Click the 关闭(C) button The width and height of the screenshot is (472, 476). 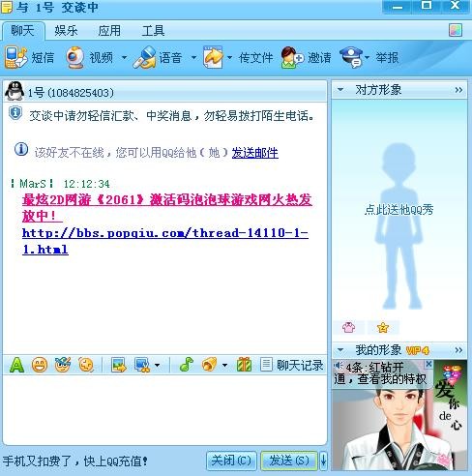tap(231, 461)
